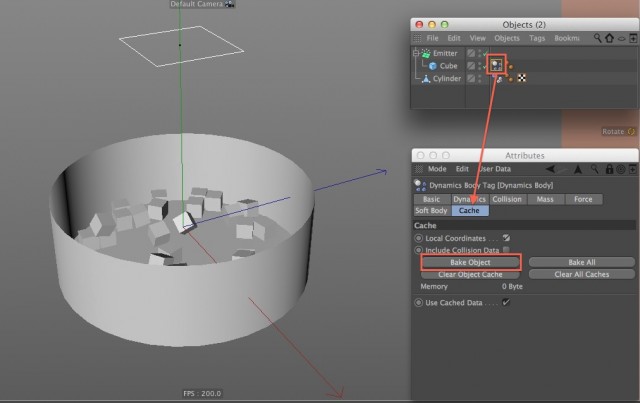Image resolution: width=640 pixels, height=403 pixels.
Task: Click the checkerboard material tag on Cylinder
Action: coord(522,78)
